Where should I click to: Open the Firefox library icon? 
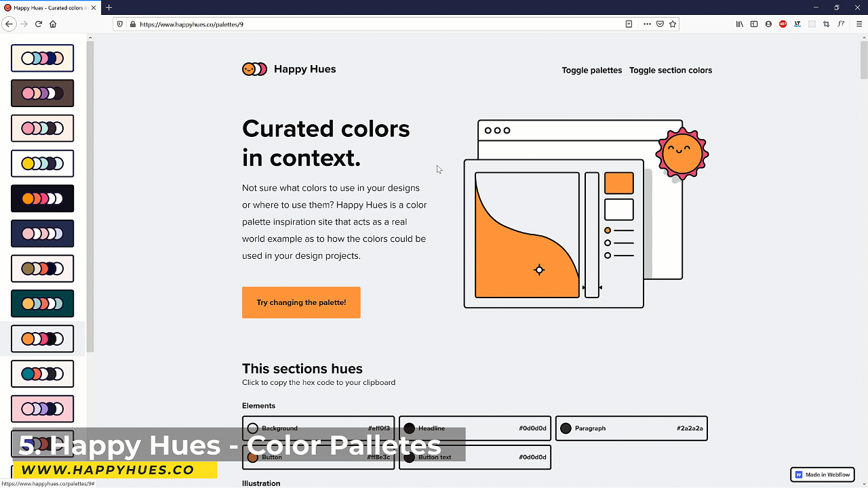pyautogui.click(x=740, y=24)
